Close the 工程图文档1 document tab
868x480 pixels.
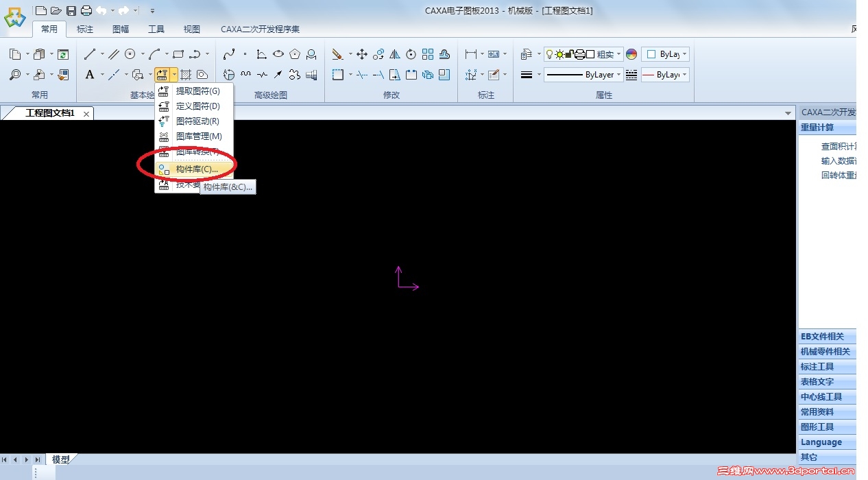[x=86, y=114]
